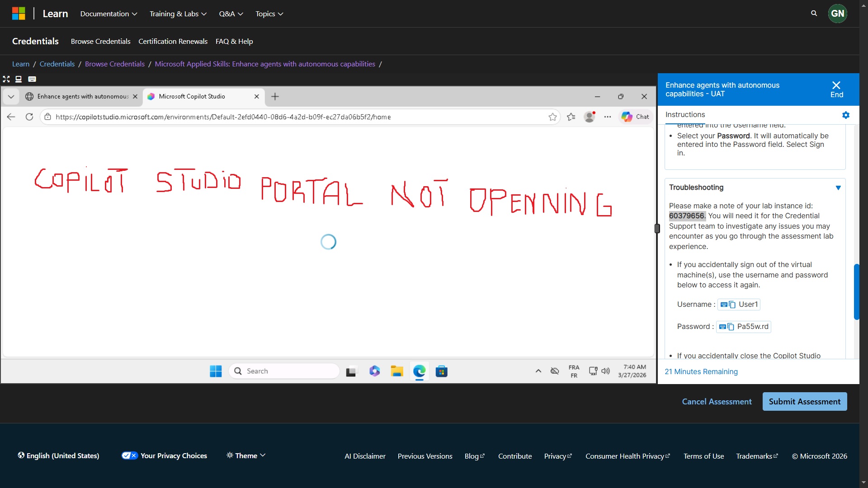This screenshot has width=868, height=488.
Task: Click Cancel Assessment
Action: 717,402
